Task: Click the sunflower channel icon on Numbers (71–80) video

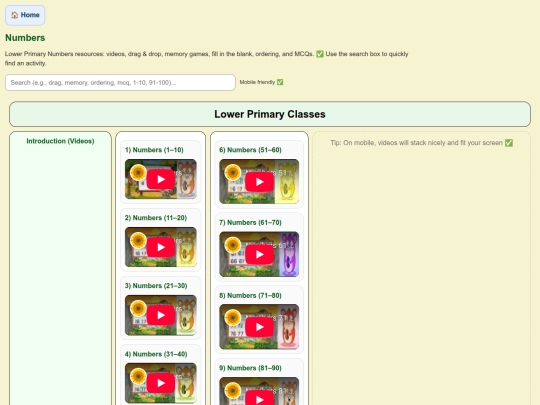Action: point(232,318)
